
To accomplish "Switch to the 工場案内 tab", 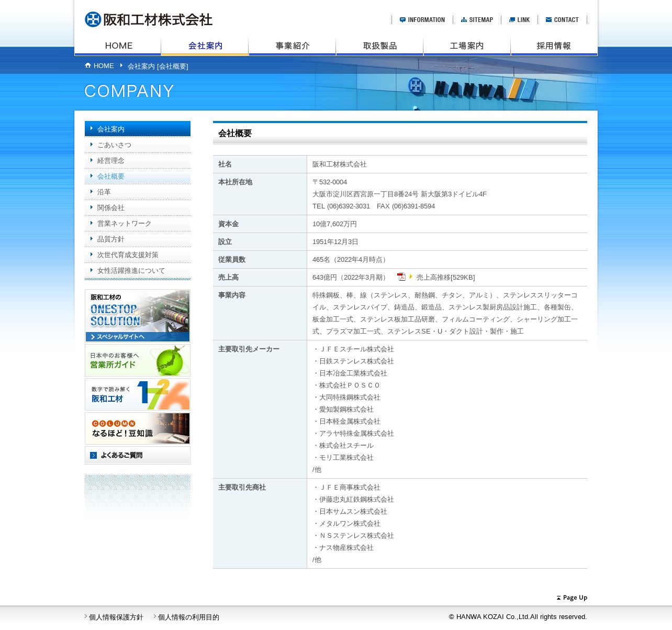I will [x=467, y=46].
